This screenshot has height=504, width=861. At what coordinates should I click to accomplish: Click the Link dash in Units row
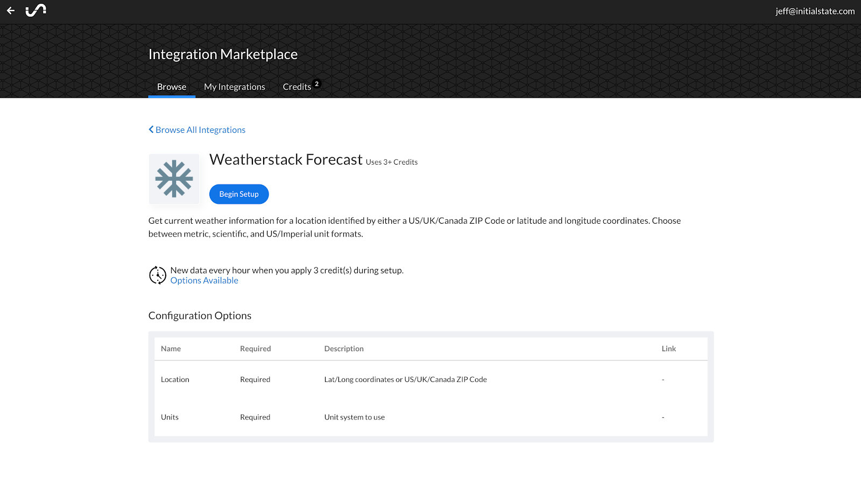663,417
